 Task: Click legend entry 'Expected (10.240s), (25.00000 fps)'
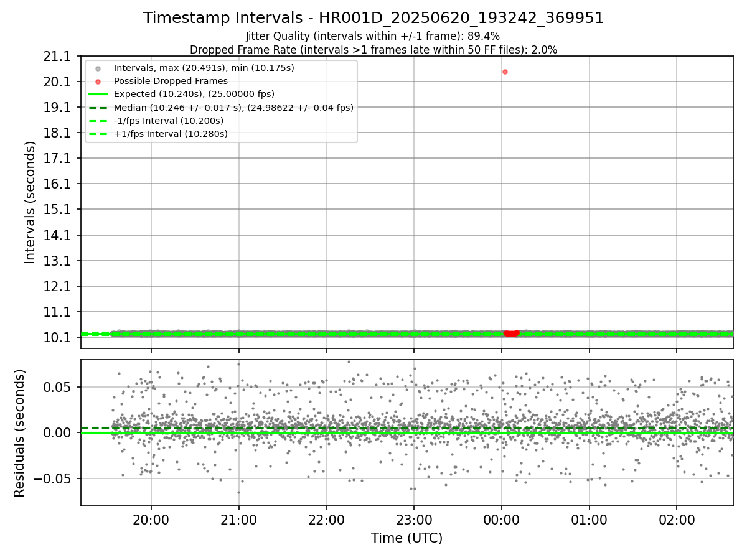click(x=194, y=94)
